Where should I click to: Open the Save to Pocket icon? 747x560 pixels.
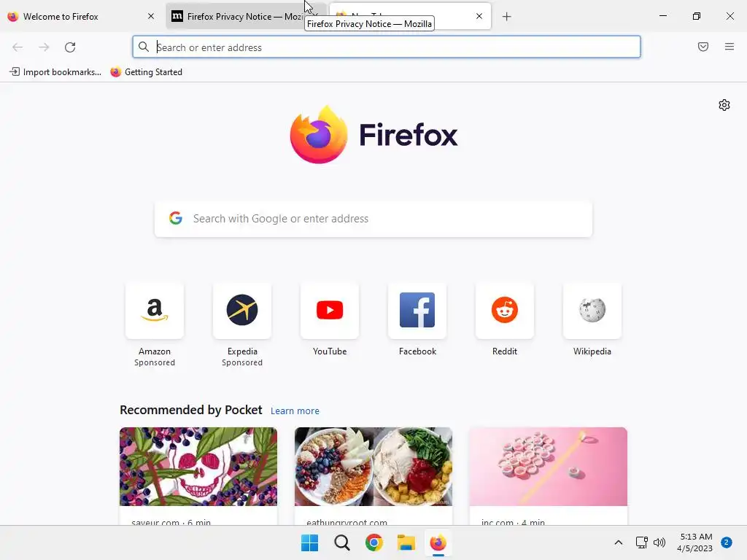pos(703,47)
